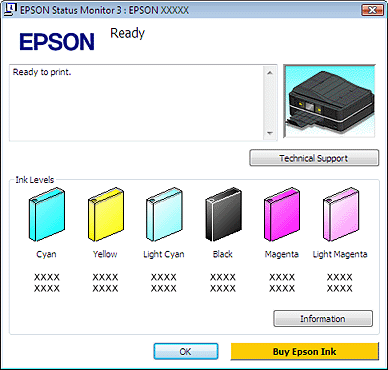The image size is (388, 370).
Task: Click the Status Monitor title bar icon
Action: point(11,10)
